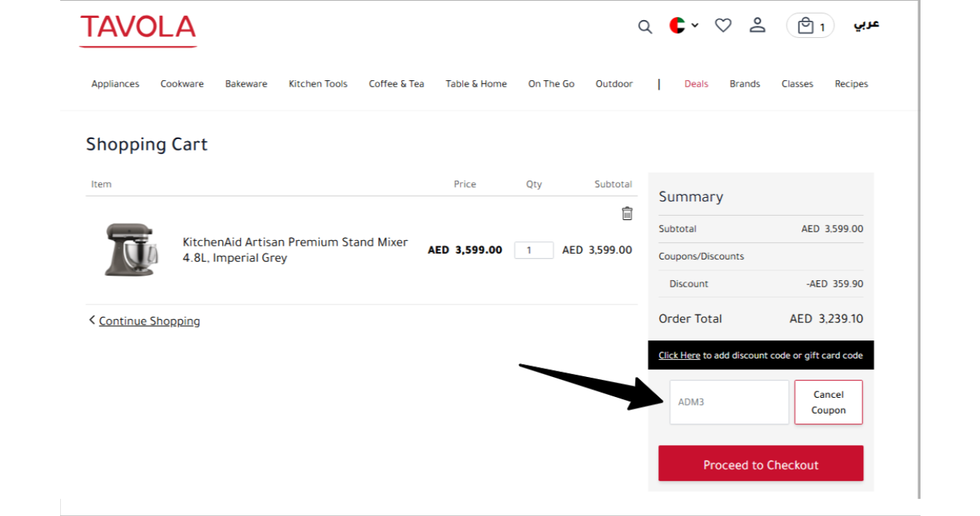Open the Kitchen Tools menu

pyautogui.click(x=318, y=84)
